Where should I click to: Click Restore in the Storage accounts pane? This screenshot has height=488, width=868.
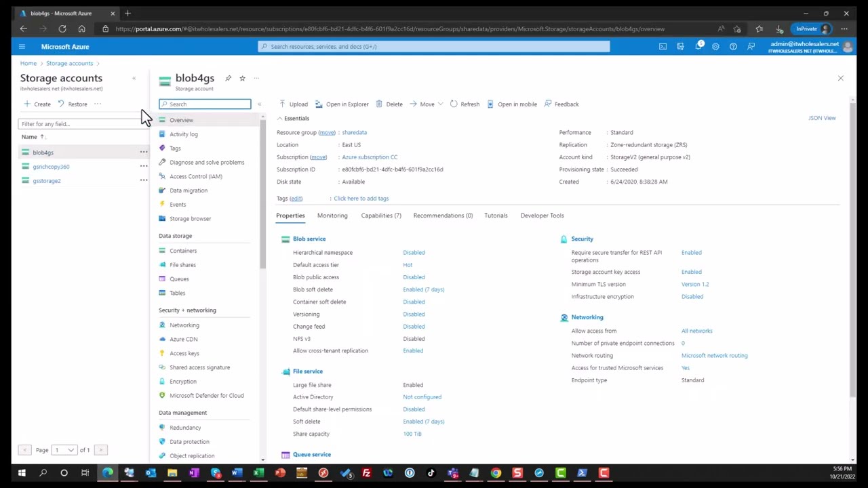(72, 104)
